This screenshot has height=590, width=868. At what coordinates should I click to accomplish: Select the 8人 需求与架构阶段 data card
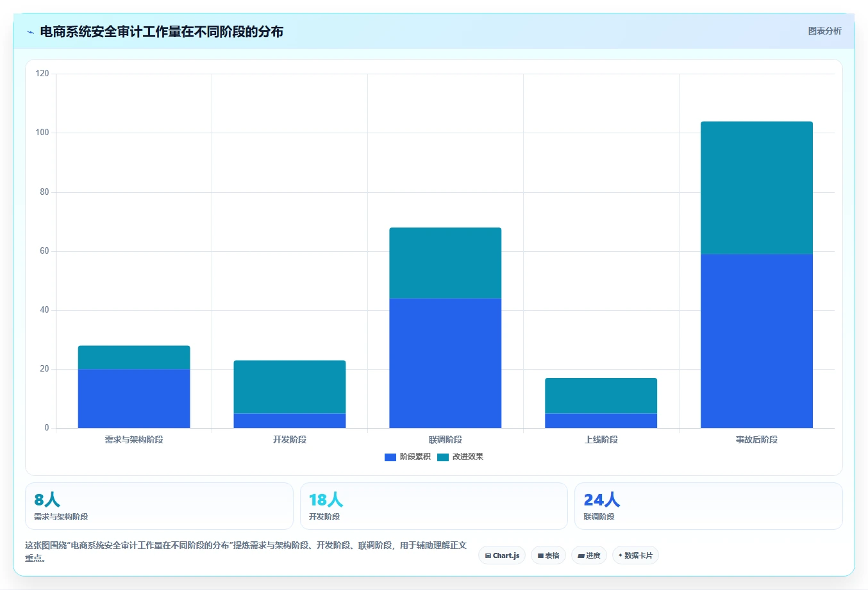159,506
